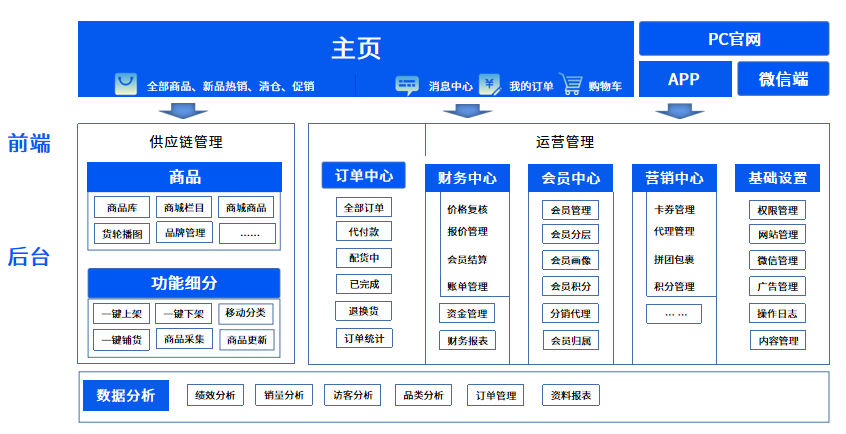Open the 会员画像 box
Screen dimensions: 846x434
[x=570, y=260]
